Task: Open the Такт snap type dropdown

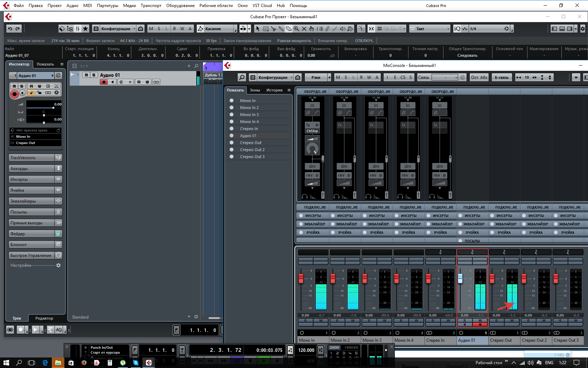Action: click(x=430, y=29)
